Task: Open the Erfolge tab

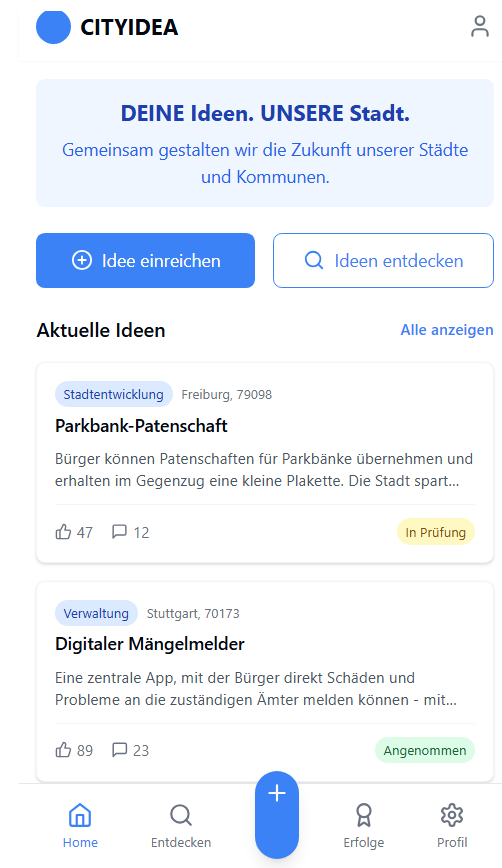Action: pos(364,826)
